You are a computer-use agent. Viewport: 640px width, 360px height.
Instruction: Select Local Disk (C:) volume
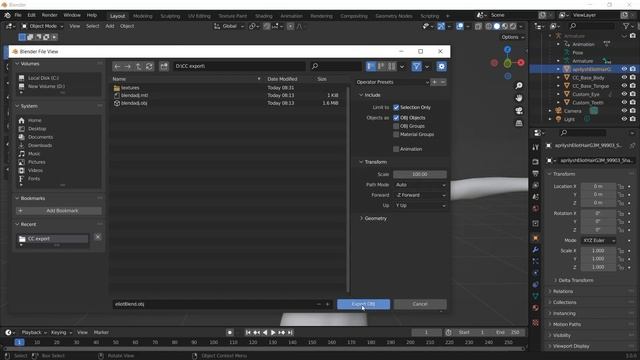coord(43,78)
